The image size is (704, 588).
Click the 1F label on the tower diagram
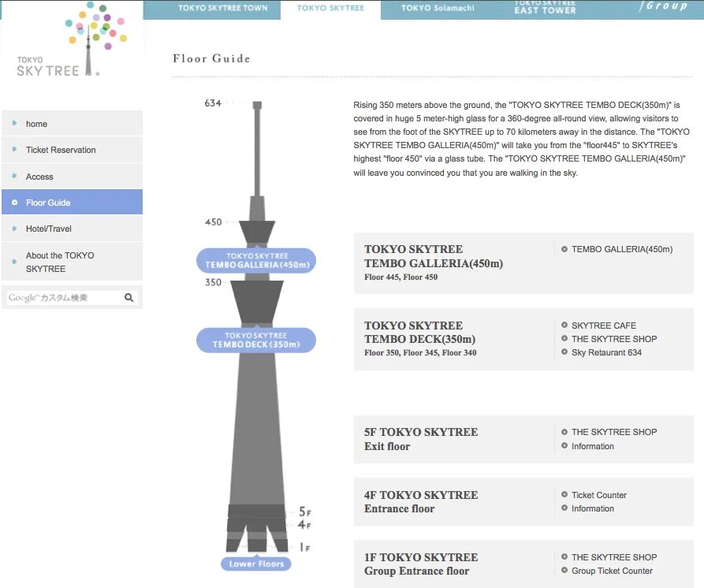(305, 547)
